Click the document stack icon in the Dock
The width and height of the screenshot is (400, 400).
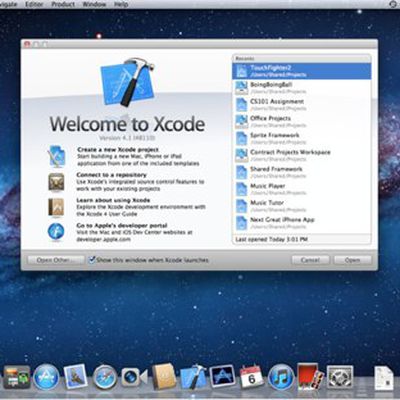384,378
